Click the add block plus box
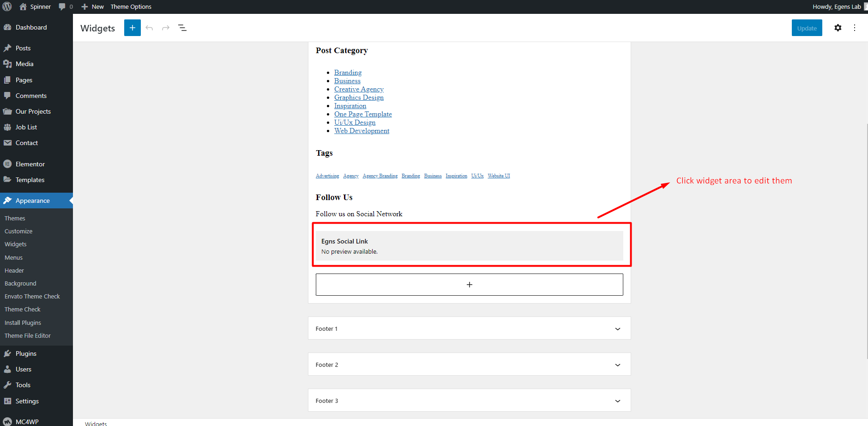Screen dimensions: 868x426 coord(469,285)
